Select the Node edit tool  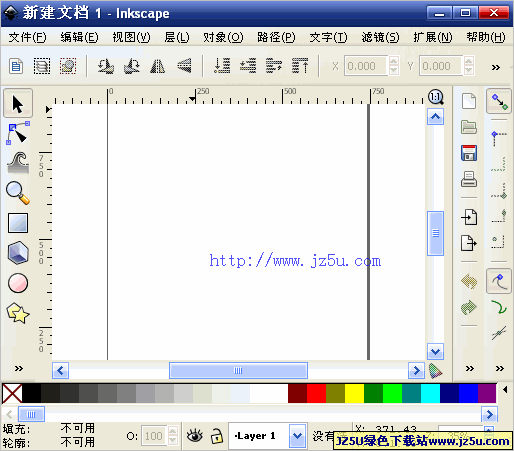click(18, 133)
